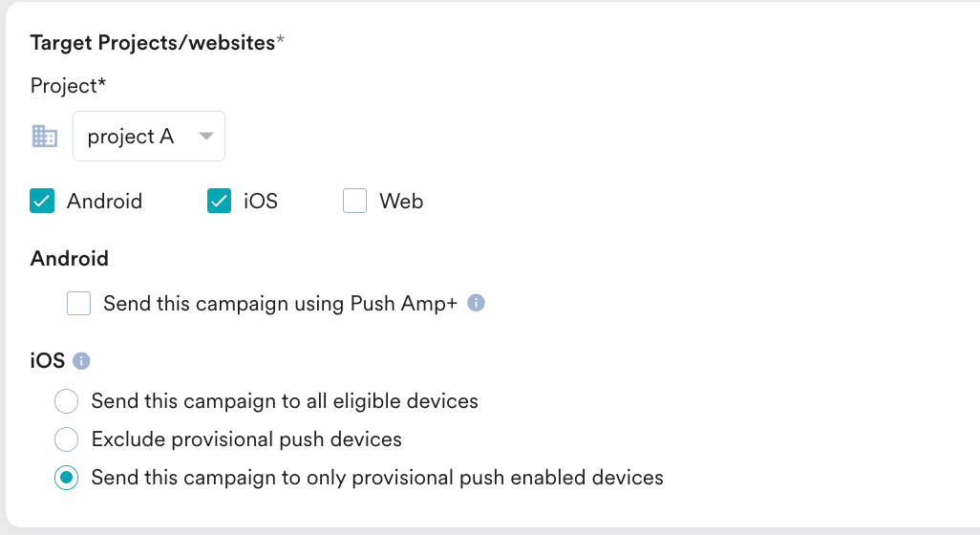The height and width of the screenshot is (535, 980).
Task: Select Send this campaign to all eligible devices
Action: (x=66, y=401)
